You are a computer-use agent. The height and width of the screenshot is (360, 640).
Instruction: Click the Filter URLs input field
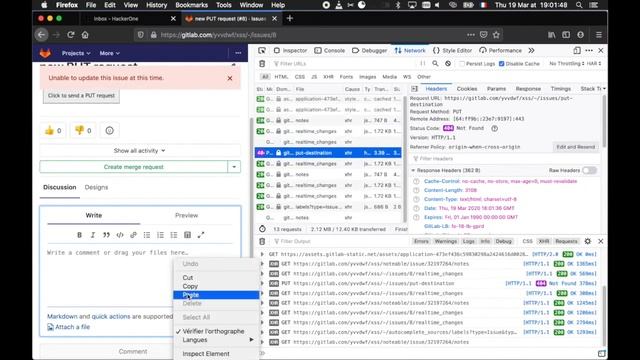[x=345, y=64]
